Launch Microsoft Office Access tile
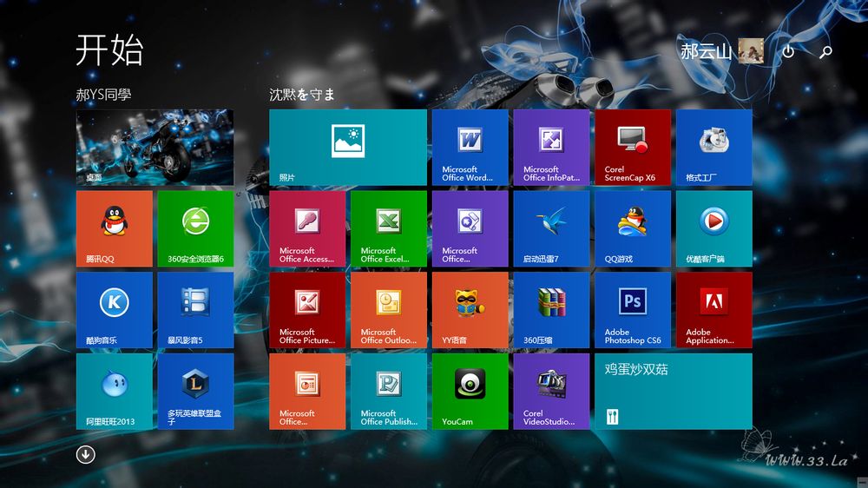This screenshot has width=868, height=488. coord(307,228)
